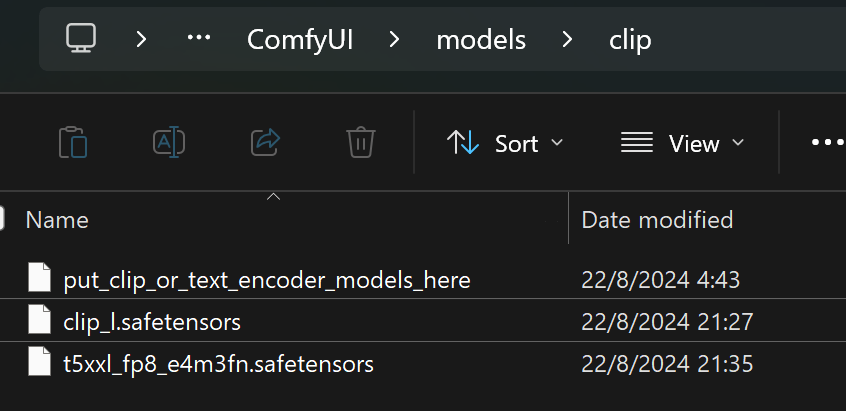Click the This PC monitor icon

coord(81,38)
